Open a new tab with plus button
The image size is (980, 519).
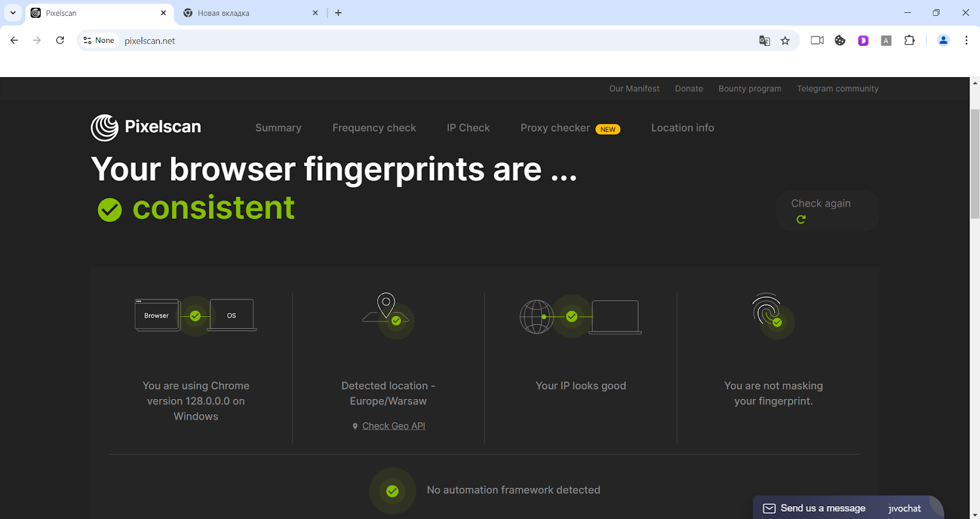click(338, 13)
